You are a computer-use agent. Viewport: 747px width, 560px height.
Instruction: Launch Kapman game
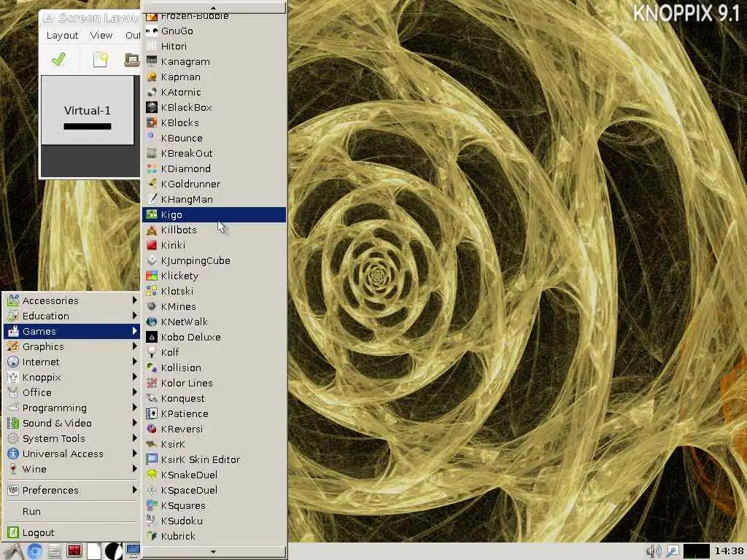(214, 77)
